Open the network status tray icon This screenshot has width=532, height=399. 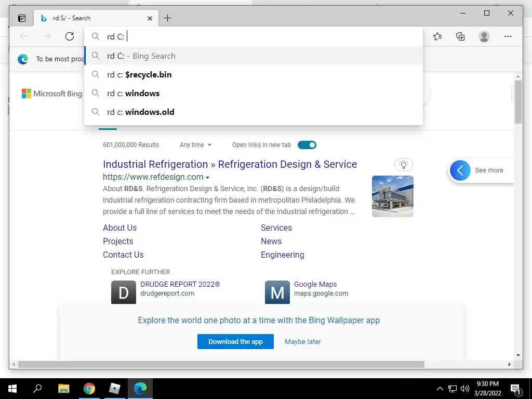coord(453,389)
